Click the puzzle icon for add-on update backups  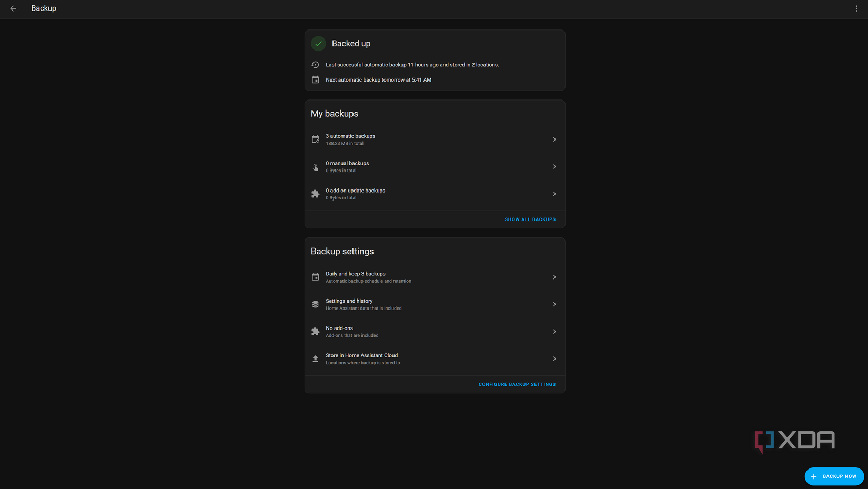(315, 194)
